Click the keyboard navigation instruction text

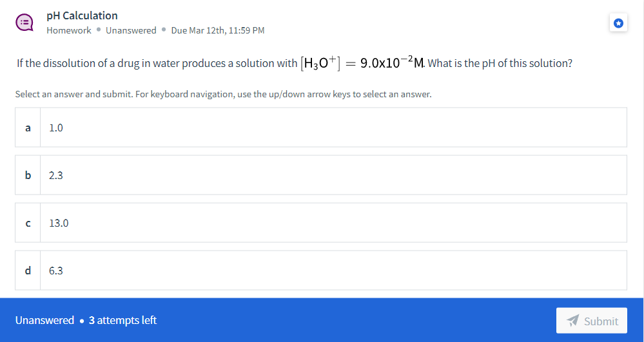pos(224,95)
